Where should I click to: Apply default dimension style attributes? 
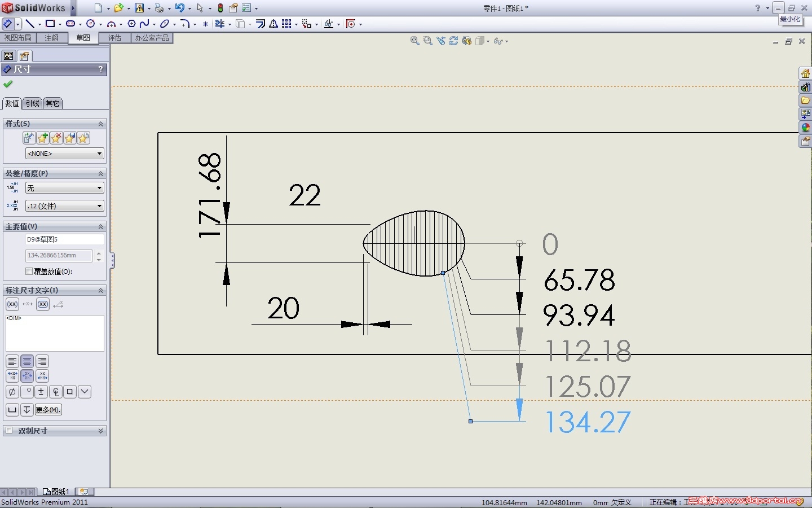(29, 138)
